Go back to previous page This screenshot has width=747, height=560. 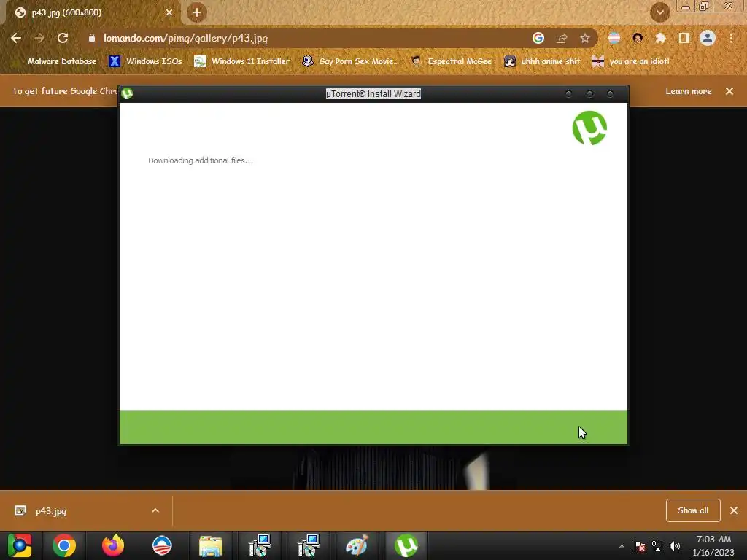(x=16, y=38)
